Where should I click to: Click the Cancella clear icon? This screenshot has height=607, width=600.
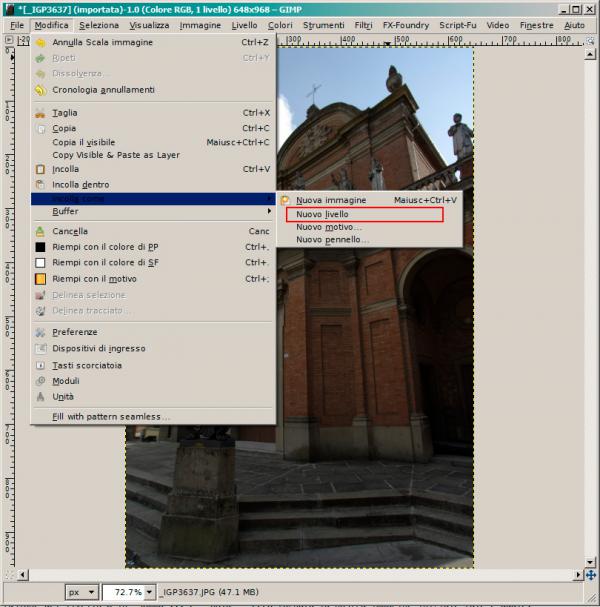(x=40, y=231)
